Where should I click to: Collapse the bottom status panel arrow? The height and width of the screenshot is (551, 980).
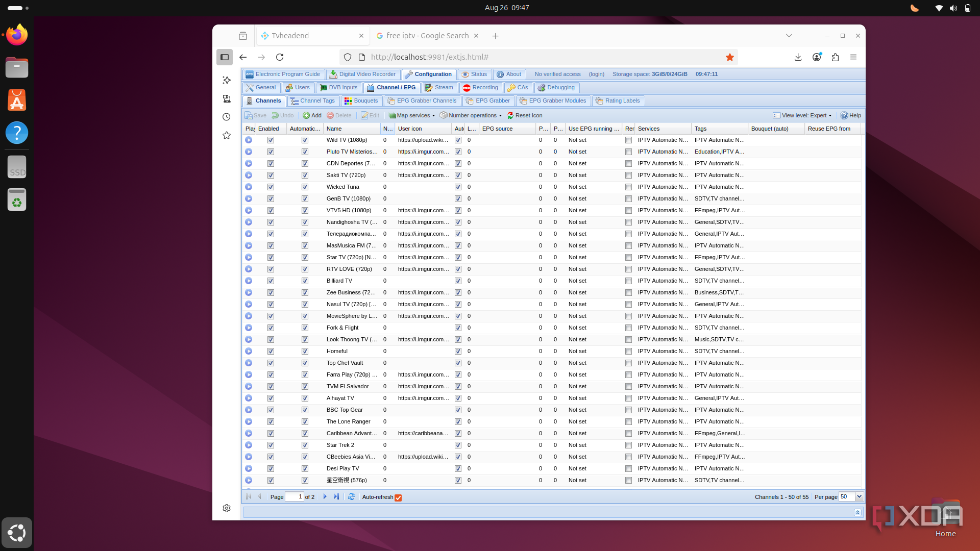857,512
